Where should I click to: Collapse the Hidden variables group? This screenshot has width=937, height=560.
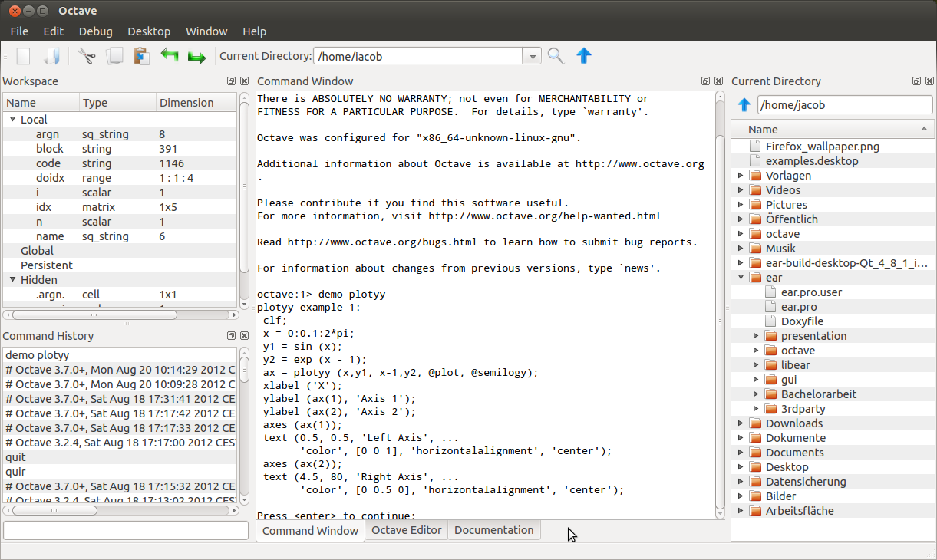pyautogui.click(x=13, y=280)
